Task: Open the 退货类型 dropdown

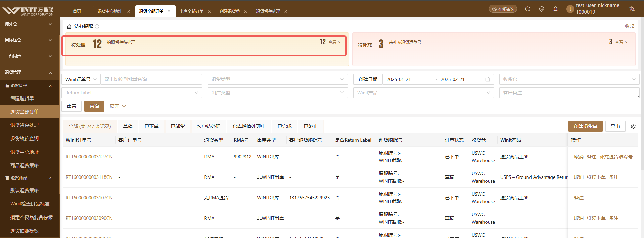Action: [278, 79]
